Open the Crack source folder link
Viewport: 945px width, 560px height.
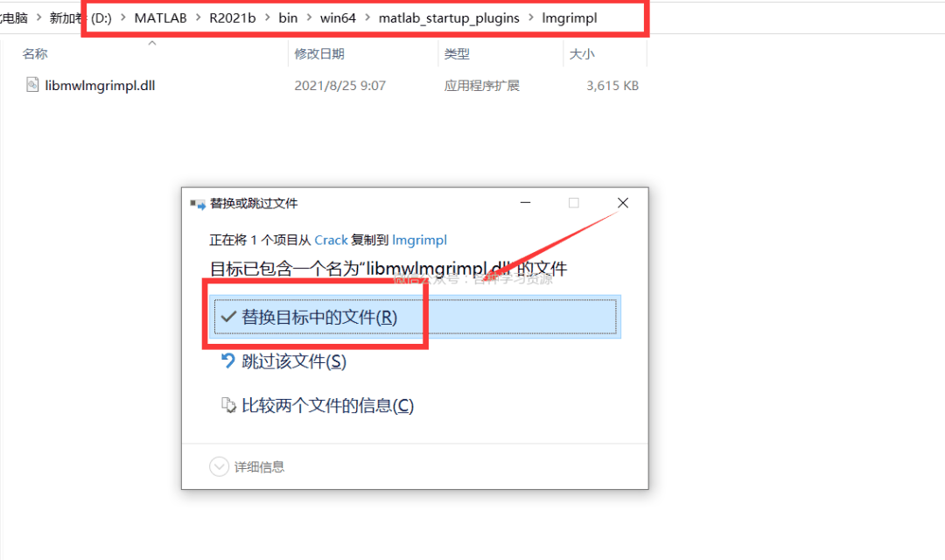tap(331, 240)
